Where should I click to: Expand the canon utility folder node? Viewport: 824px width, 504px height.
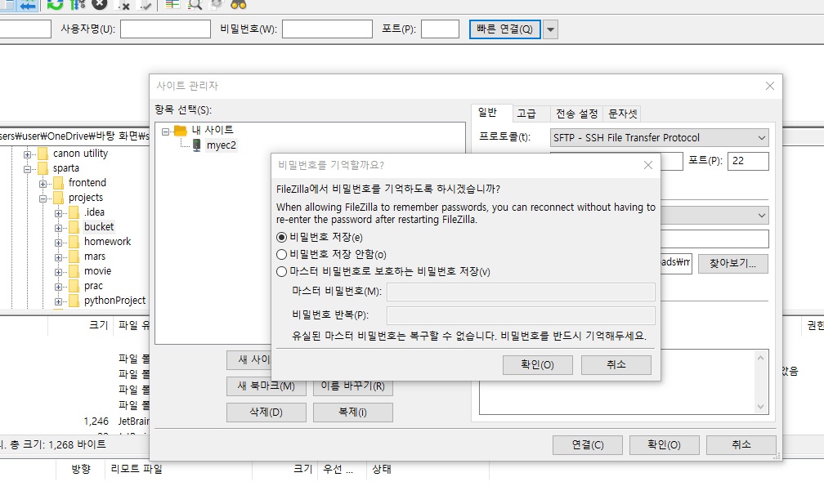tap(27, 154)
